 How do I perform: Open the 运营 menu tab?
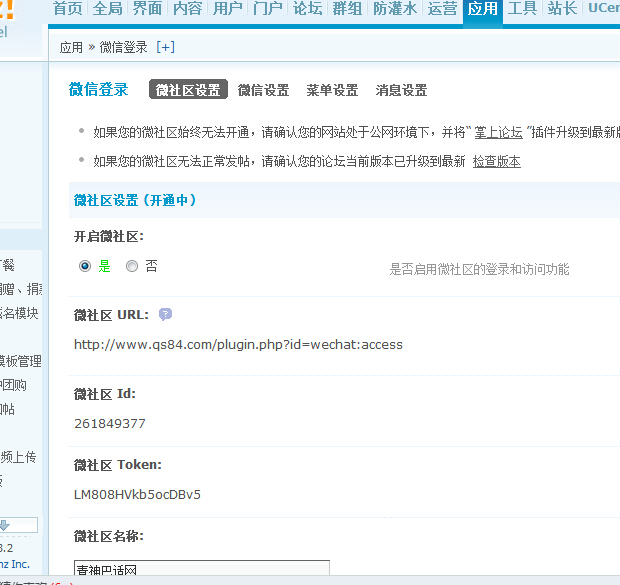pyautogui.click(x=442, y=8)
